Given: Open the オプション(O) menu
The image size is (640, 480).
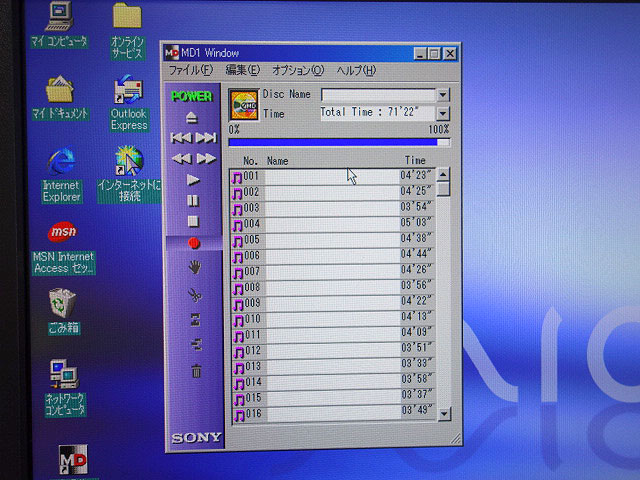Looking at the screenshot, I should pyautogui.click(x=298, y=70).
